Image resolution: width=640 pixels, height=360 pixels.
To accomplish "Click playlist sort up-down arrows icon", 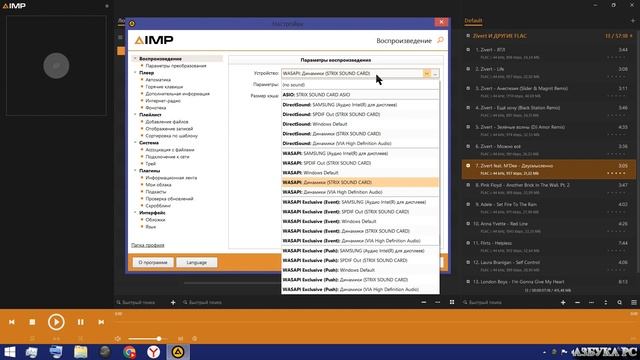I will click(606, 302).
